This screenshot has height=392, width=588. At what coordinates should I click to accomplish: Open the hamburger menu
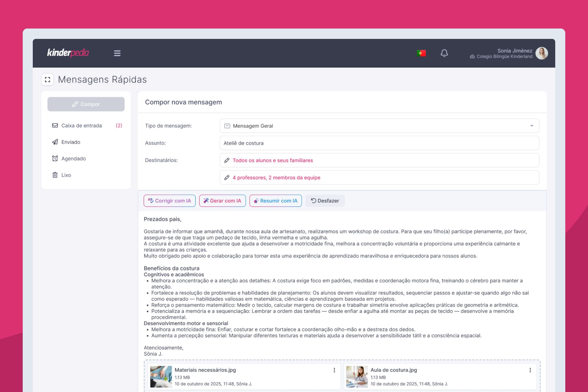117,53
